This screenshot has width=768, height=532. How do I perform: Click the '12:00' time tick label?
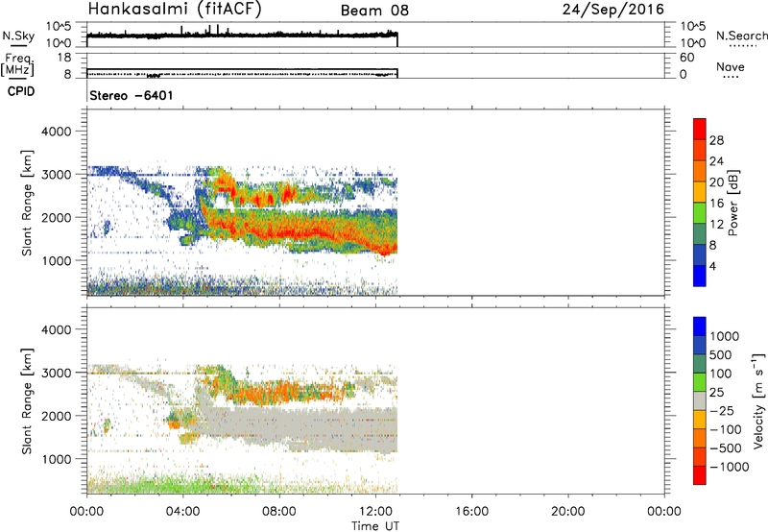pos(375,512)
